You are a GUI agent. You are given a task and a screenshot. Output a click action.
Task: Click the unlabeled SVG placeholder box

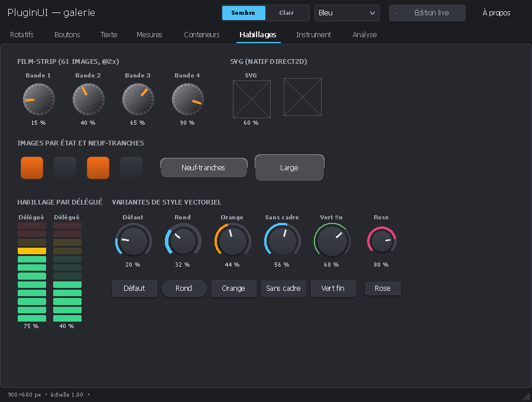pos(303,97)
